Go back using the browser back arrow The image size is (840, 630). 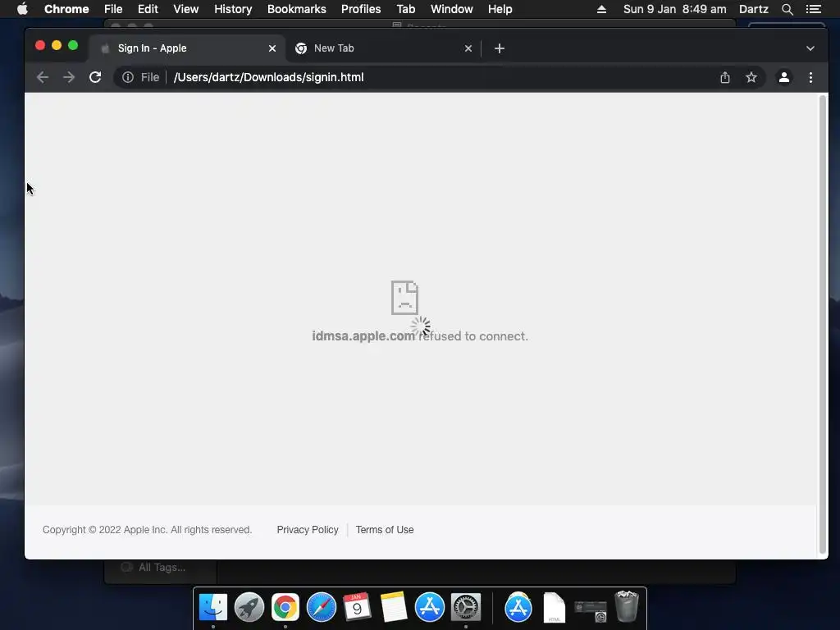[43, 77]
